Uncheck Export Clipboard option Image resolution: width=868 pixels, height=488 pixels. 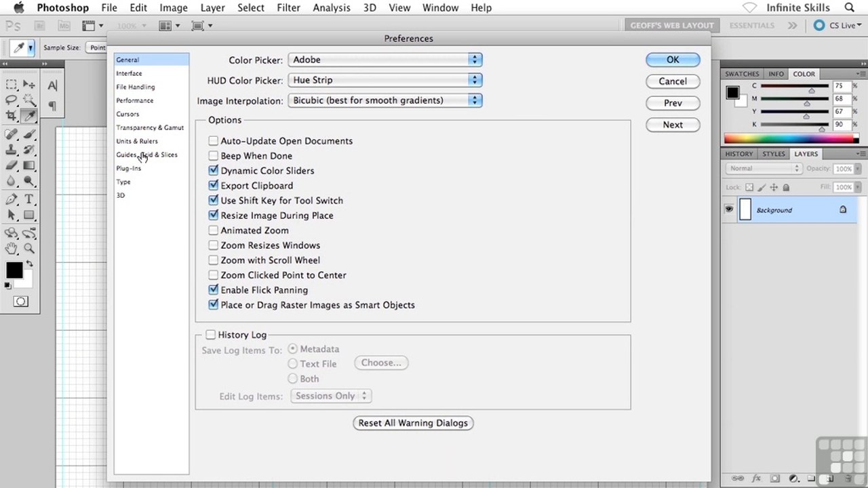(214, 186)
